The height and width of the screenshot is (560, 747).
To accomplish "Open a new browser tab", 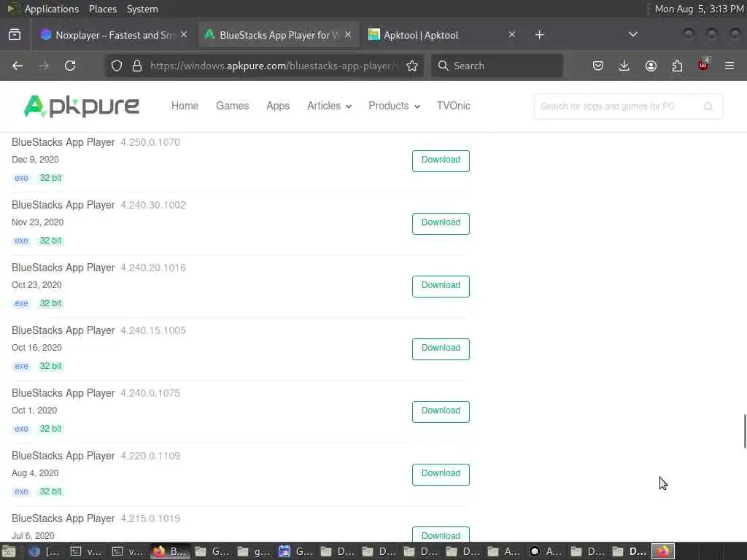I will click(x=539, y=35).
